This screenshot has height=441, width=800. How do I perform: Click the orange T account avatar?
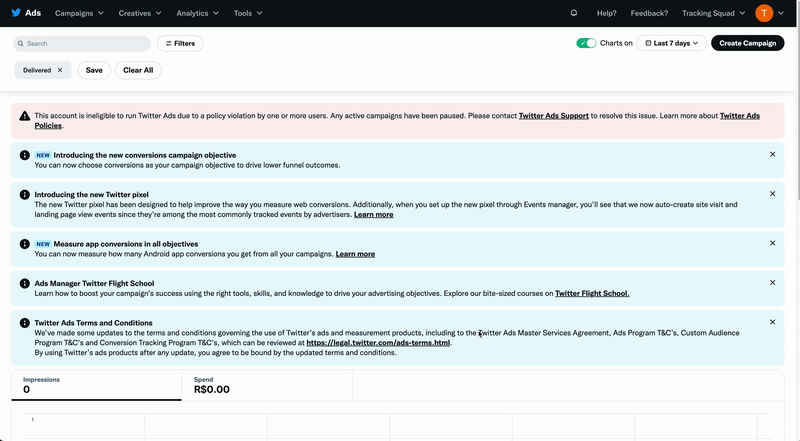coord(764,13)
